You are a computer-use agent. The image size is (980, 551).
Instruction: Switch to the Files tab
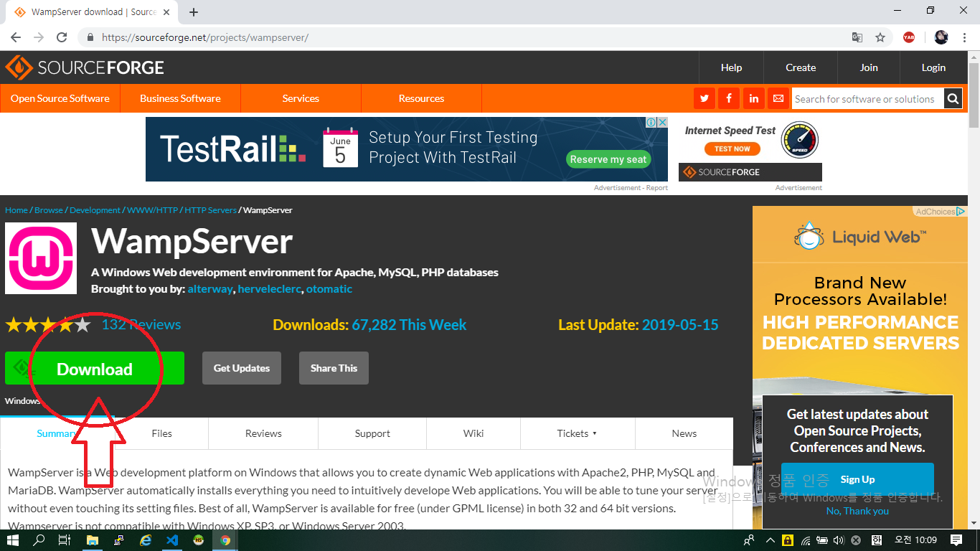161,433
